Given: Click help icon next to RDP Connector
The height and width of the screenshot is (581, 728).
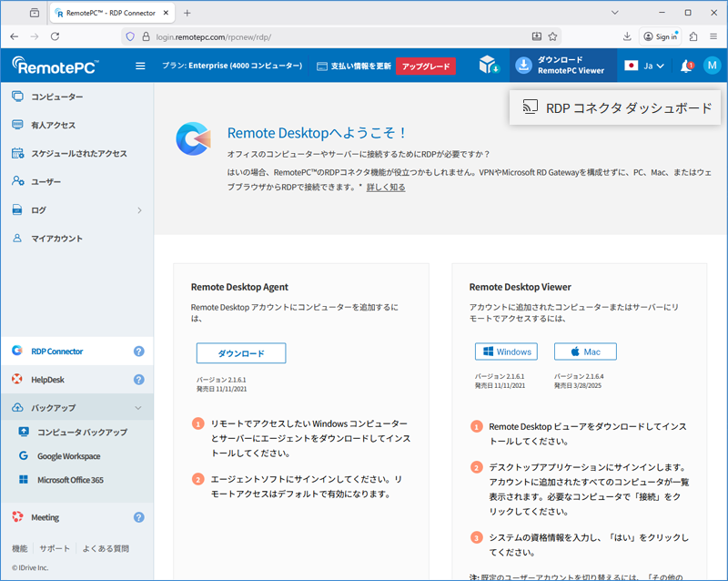Looking at the screenshot, I should pos(139,352).
